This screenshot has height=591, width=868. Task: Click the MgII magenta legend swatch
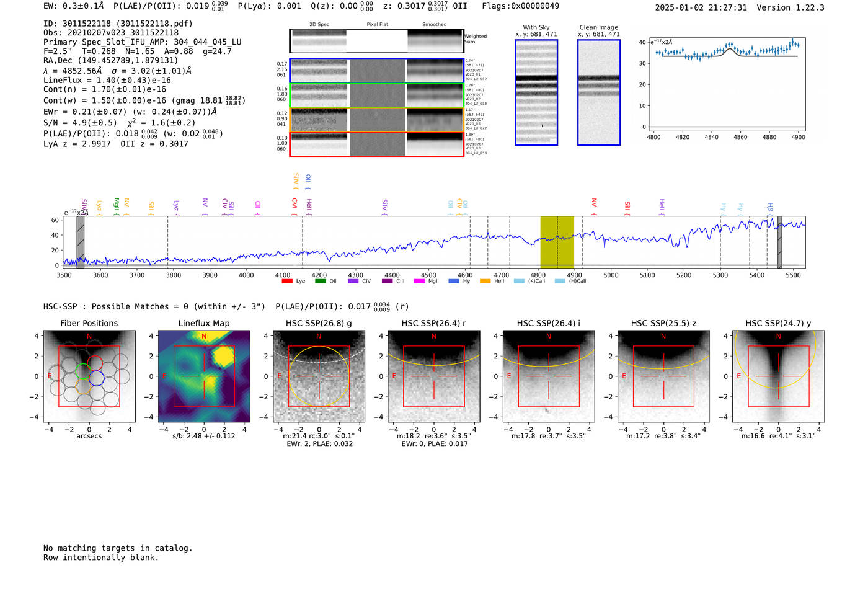419,282
